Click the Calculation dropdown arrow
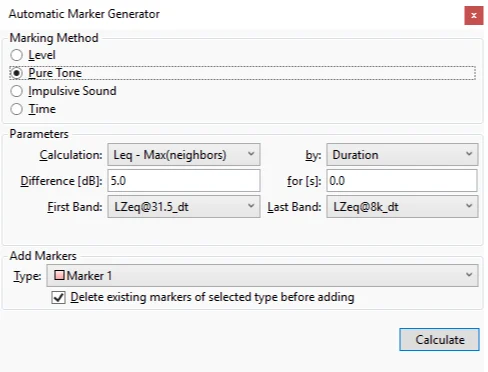488x372 pixels. pyautogui.click(x=251, y=154)
